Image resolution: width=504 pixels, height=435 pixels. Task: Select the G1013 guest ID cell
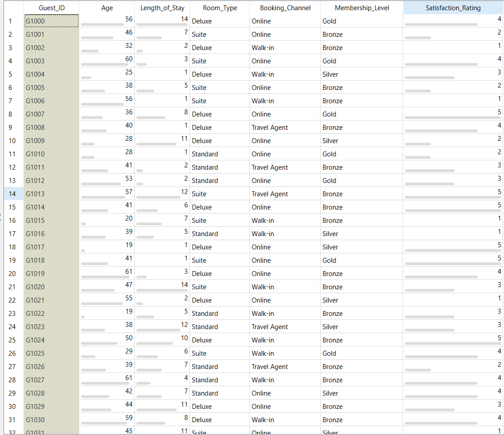(x=51, y=194)
